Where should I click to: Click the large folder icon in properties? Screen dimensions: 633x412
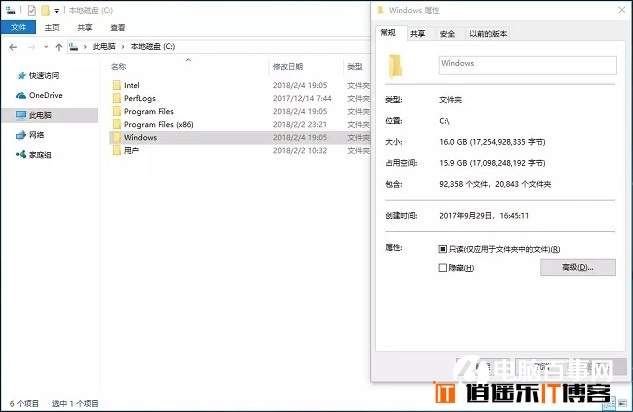tap(395, 66)
